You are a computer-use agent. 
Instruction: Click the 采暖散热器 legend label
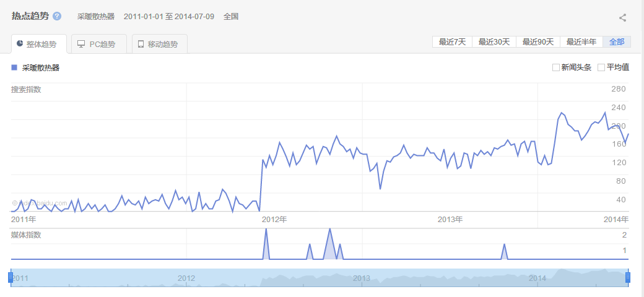(x=41, y=67)
